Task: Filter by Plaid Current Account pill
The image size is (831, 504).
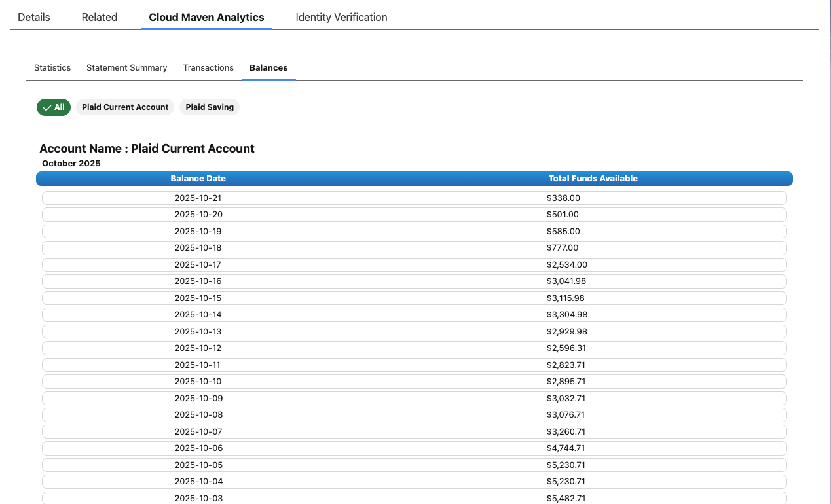Action: coord(125,107)
